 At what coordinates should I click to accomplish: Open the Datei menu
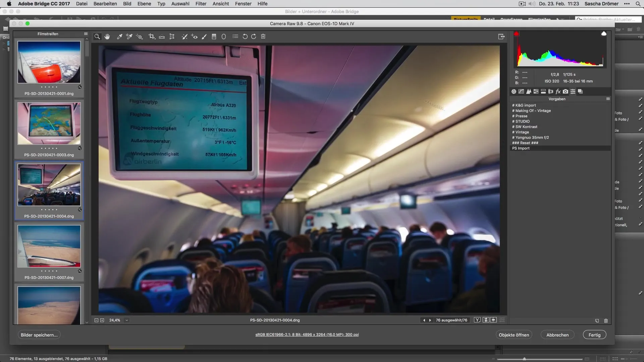pyautogui.click(x=82, y=4)
